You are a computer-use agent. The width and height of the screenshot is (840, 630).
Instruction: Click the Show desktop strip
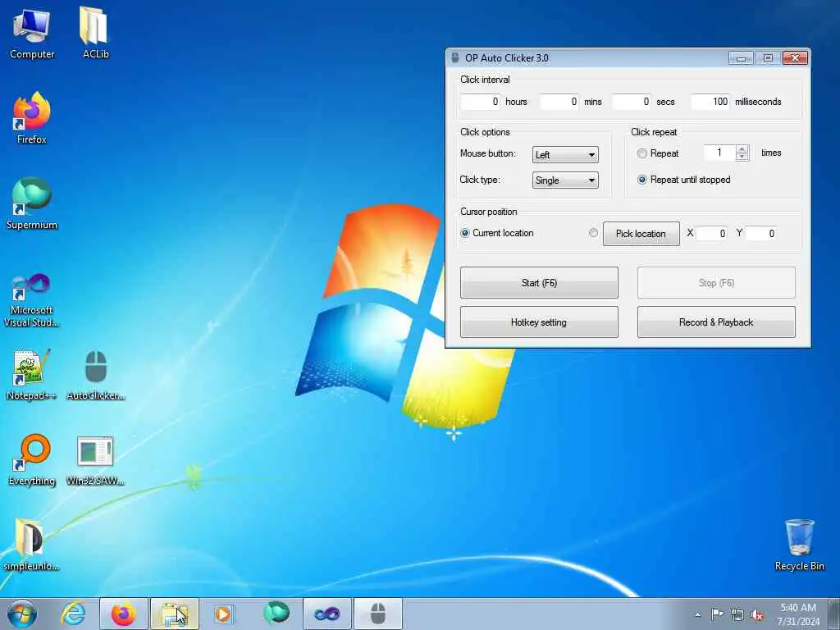(x=834, y=614)
